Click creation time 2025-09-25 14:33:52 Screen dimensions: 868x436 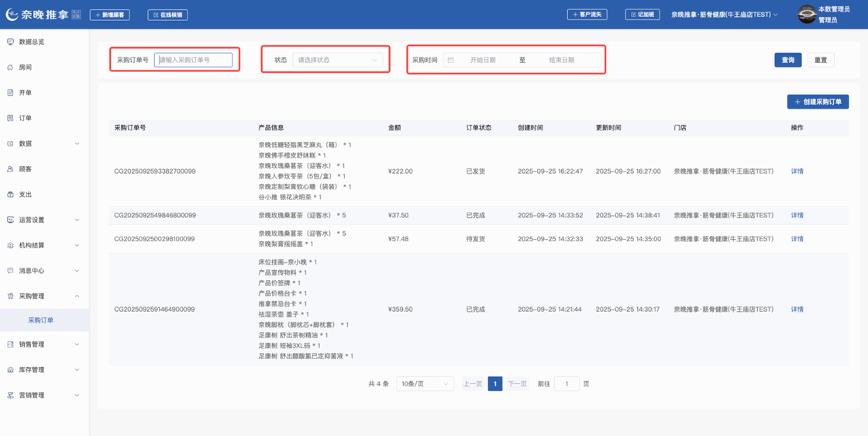(550, 216)
